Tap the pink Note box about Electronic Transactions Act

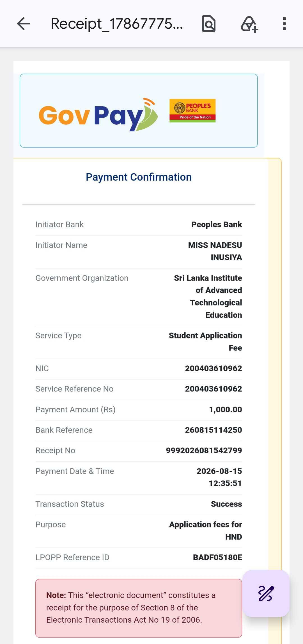coord(139,608)
